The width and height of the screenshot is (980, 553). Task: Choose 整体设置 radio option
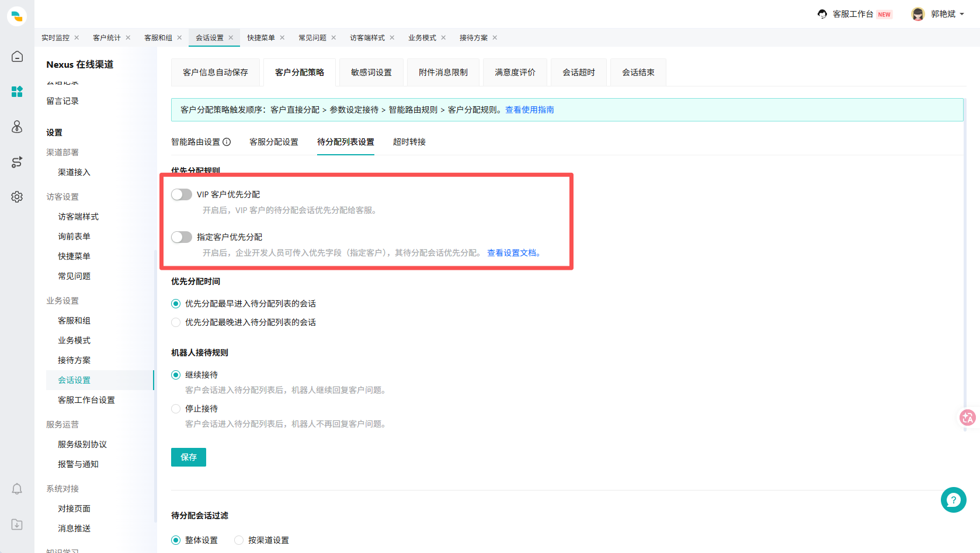[176, 540]
